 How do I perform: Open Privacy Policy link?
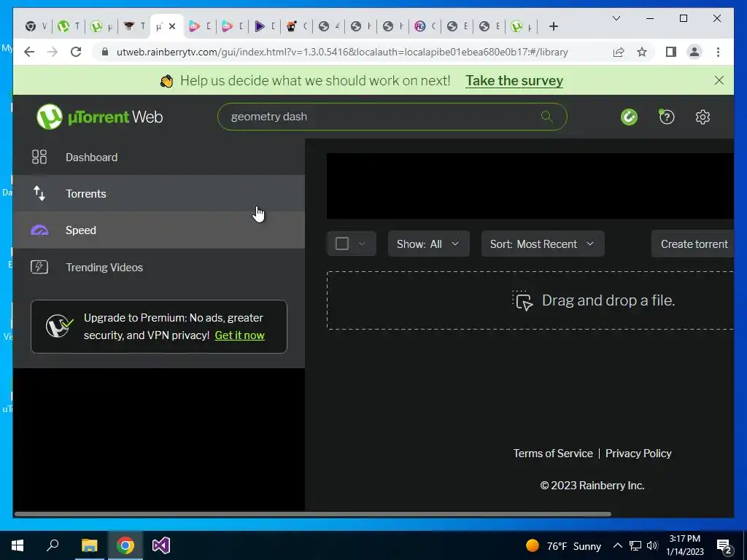[x=638, y=454]
